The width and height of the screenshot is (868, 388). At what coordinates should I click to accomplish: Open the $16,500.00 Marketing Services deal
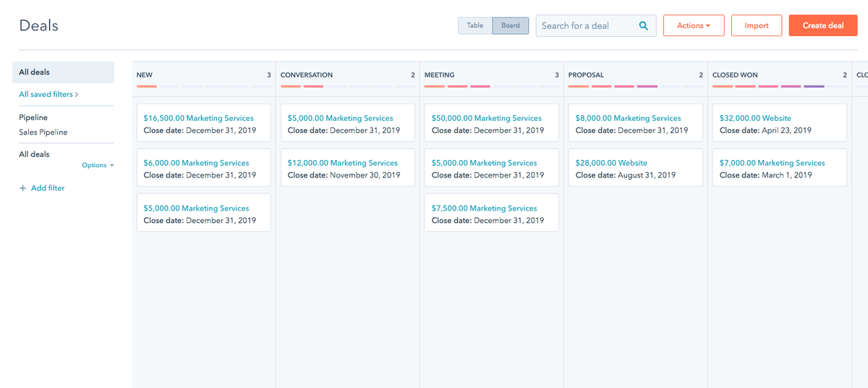pyautogui.click(x=199, y=118)
